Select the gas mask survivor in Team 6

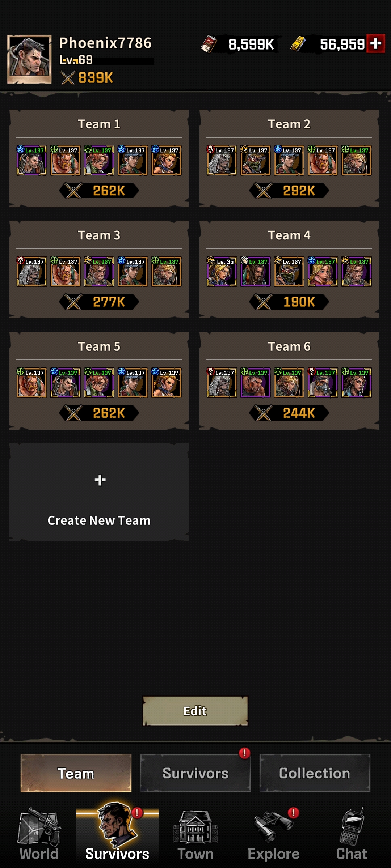[x=323, y=383]
